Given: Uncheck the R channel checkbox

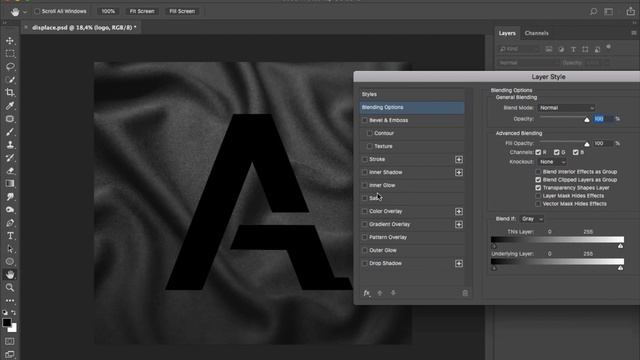Looking at the screenshot, I should point(538,152).
